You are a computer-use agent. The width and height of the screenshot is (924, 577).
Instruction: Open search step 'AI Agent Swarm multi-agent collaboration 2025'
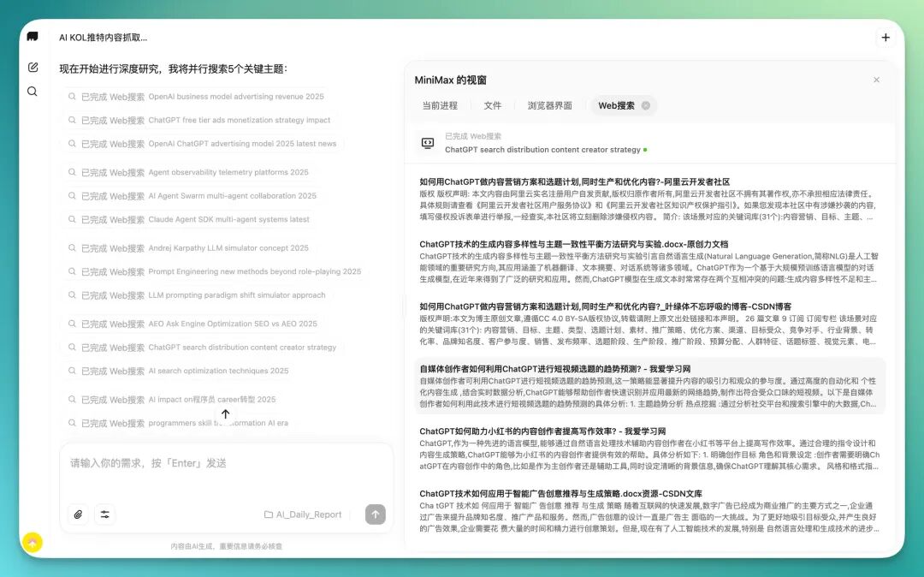tap(192, 196)
